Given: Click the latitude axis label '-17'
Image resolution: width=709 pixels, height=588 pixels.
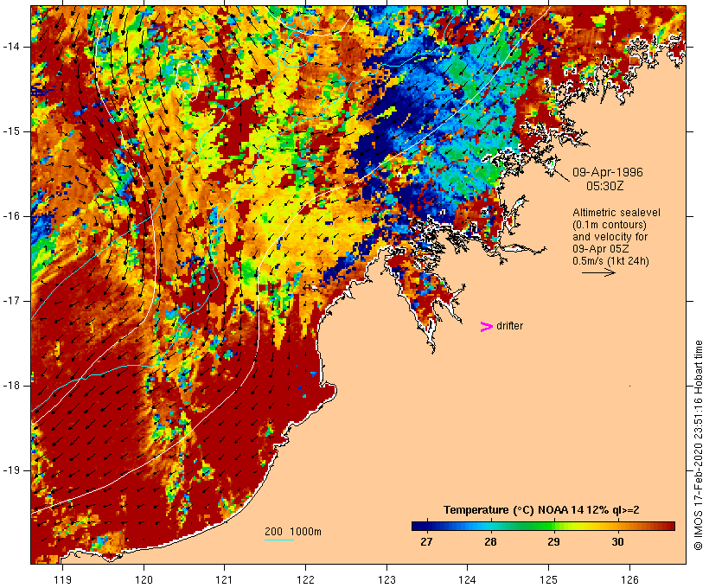Looking at the screenshot, I should [11, 301].
